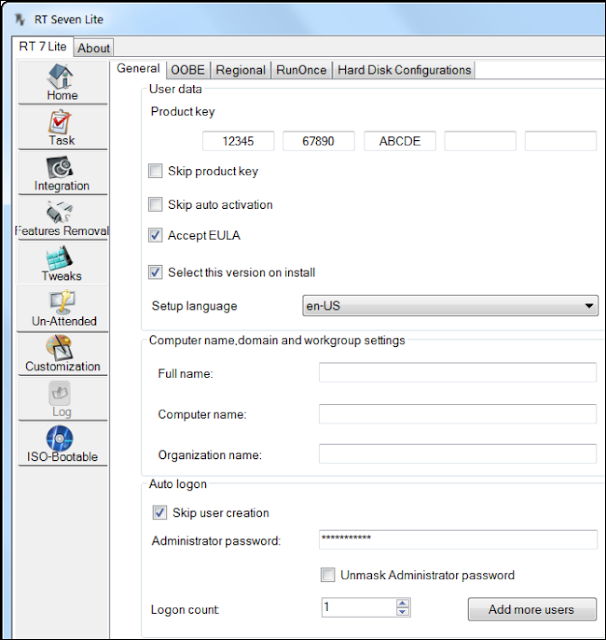Screen dimensions: 606x640
Task: Go to the Integration section
Action: [62, 173]
